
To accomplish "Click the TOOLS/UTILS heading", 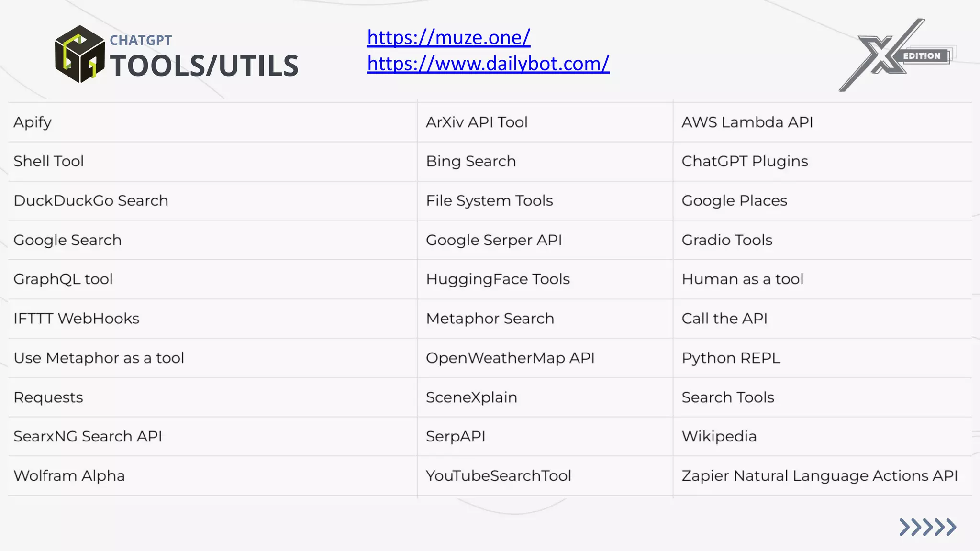I will (204, 66).
